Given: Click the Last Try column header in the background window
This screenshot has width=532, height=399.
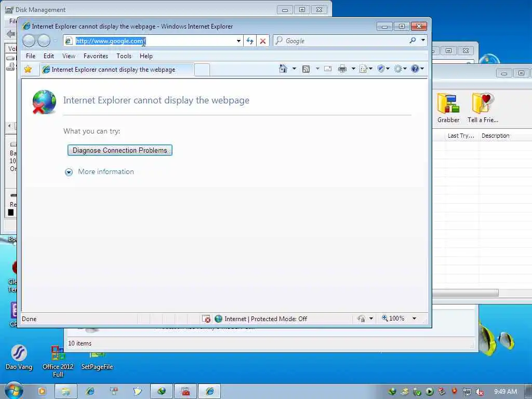Looking at the screenshot, I should click(461, 136).
